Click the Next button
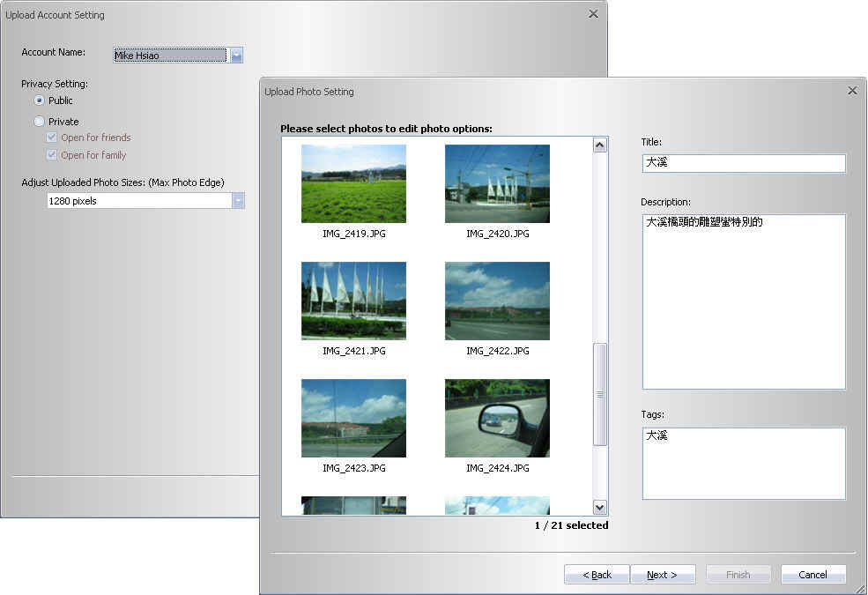 tap(663, 575)
